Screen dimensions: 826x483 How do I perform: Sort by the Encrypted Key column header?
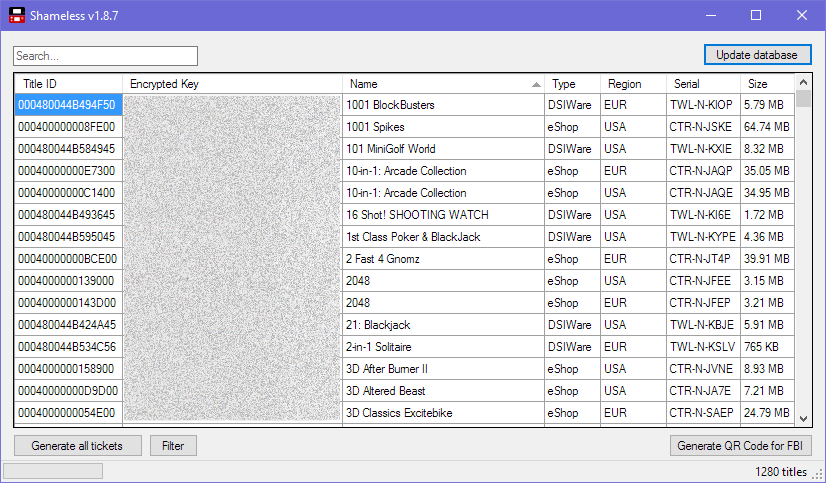click(x=232, y=84)
